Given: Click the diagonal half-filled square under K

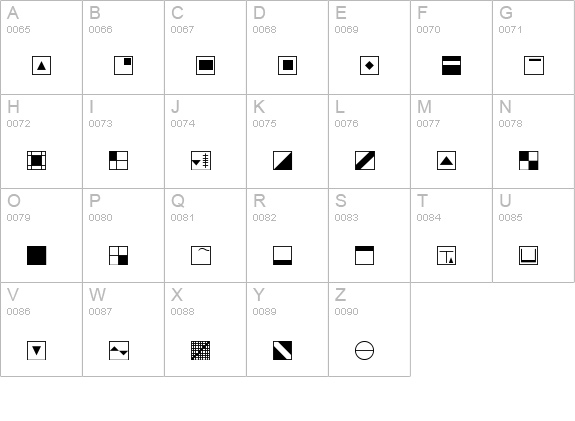Looking at the screenshot, I should tap(282, 161).
